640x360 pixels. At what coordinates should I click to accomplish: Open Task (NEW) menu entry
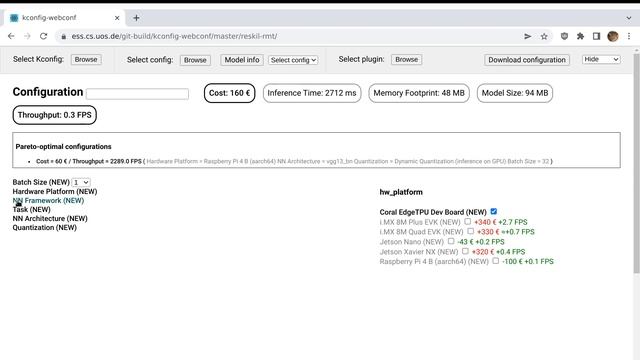(x=31, y=209)
